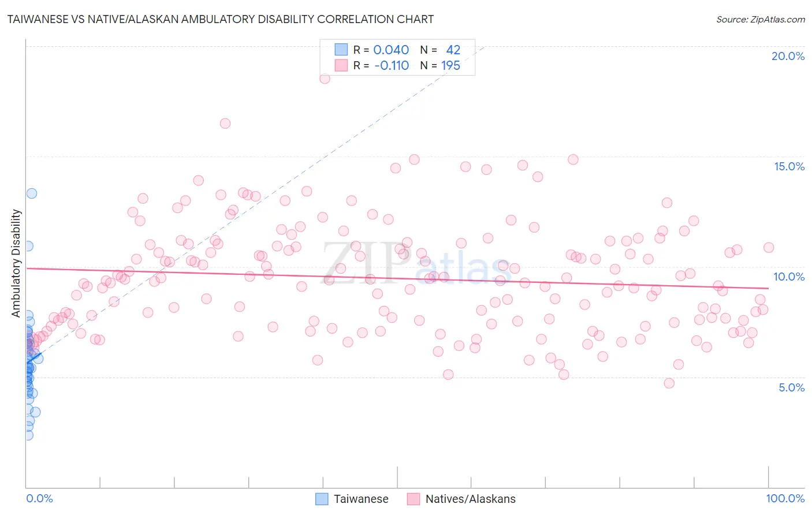Click the Natives/Alaskans legend label
The width and height of the screenshot is (812, 515).
[x=470, y=499]
